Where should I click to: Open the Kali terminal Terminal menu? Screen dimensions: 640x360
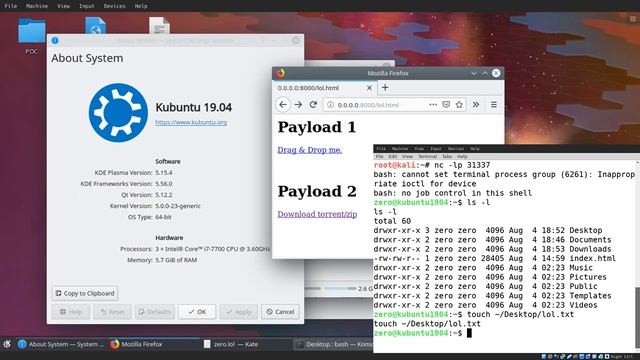pos(427,156)
